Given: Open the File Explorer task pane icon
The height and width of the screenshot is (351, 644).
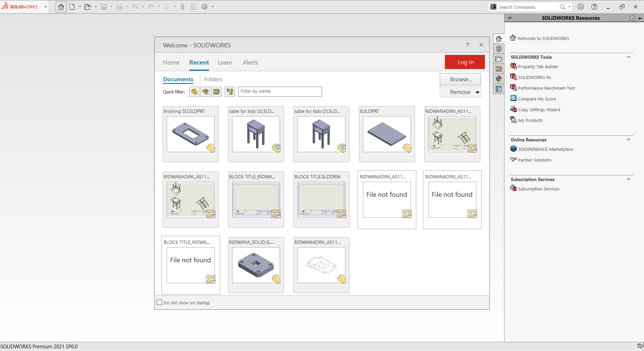Looking at the screenshot, I should [499, 59].
